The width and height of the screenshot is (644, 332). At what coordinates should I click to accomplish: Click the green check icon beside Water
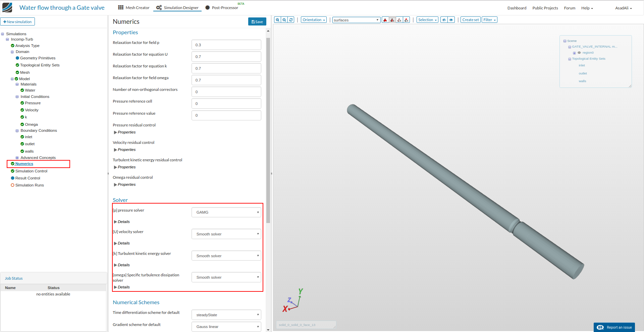22,90
